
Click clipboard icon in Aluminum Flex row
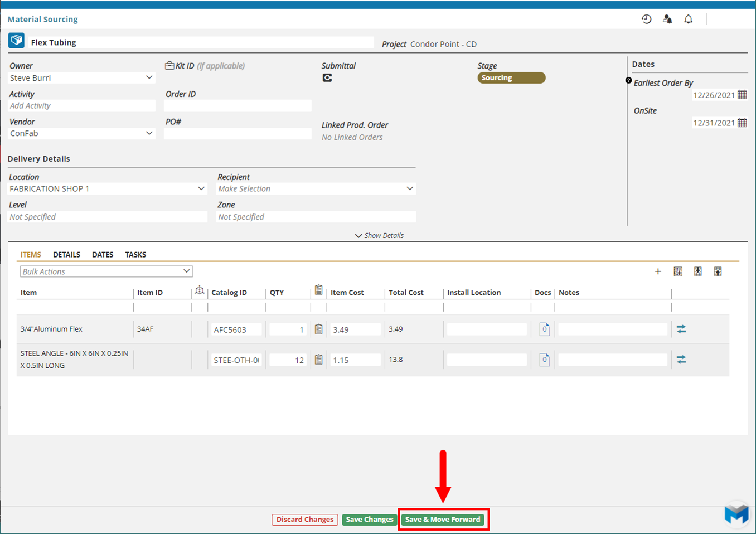[318, 329]
